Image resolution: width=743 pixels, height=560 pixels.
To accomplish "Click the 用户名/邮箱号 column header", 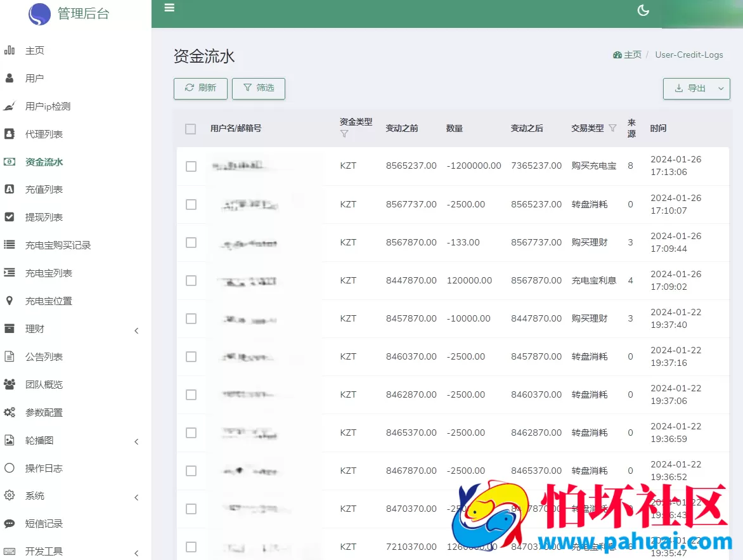I will (235, 128).
